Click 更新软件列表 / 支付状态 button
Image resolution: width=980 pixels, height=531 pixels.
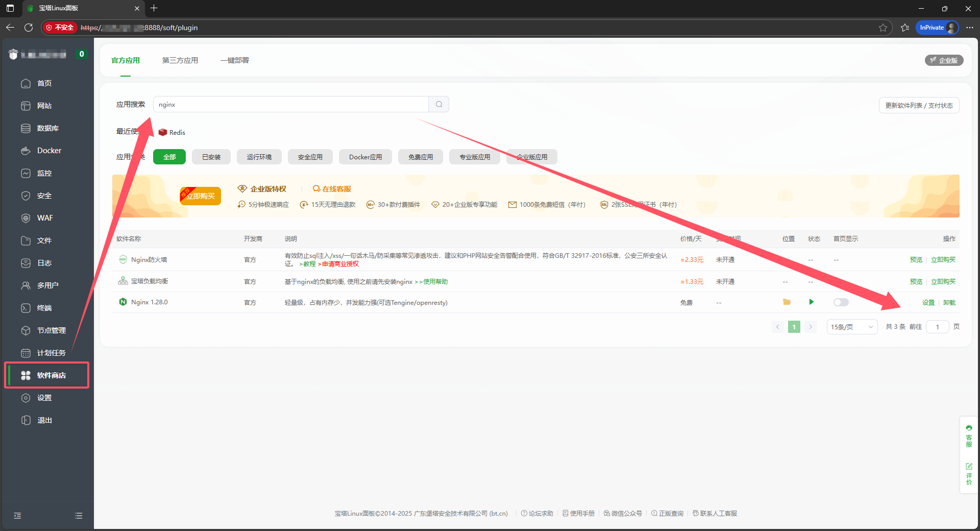918,105
